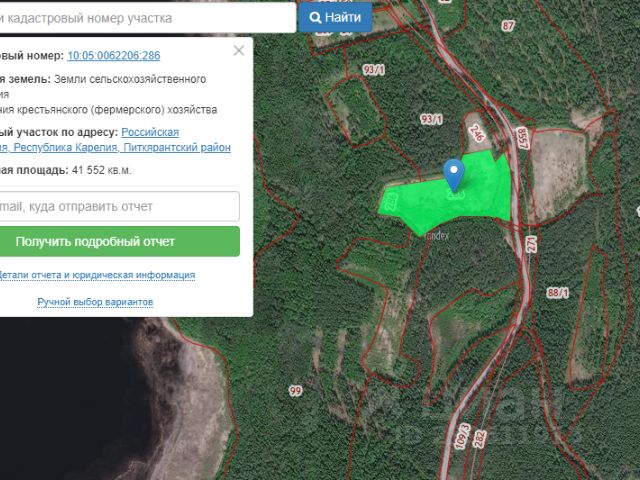Image resolution: width=640 pixels, height=480 pixels.
Task: Open cadastral number link 10:05:0062206:286
Action: pyautogui.click(x=113, y=56)
